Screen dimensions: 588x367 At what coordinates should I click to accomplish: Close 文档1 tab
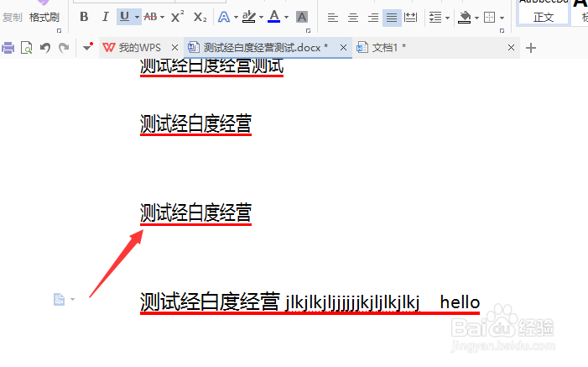pyautogui.click(x=511, y=48)
